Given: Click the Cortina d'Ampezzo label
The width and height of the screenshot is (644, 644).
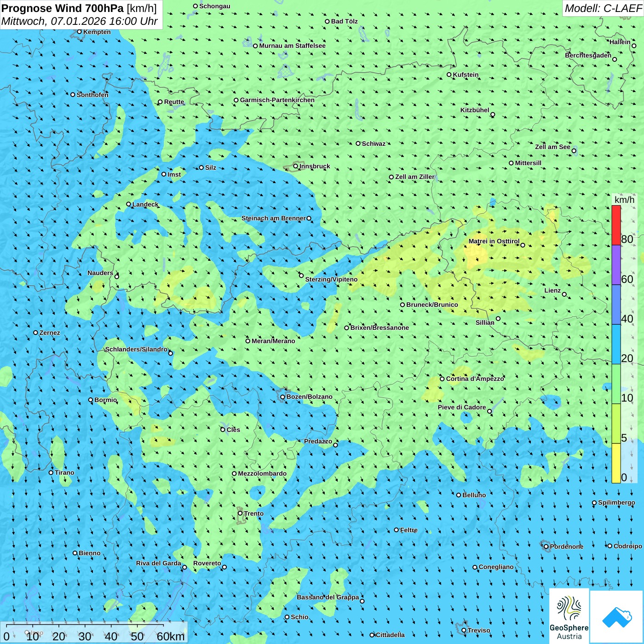Looking at the screenshot, I should click(x=475, y=379).
